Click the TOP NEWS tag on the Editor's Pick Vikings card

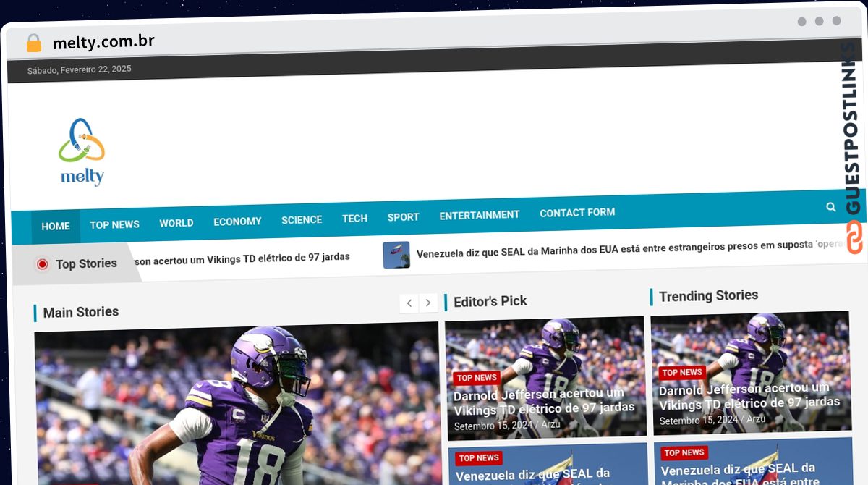[477, 378]
